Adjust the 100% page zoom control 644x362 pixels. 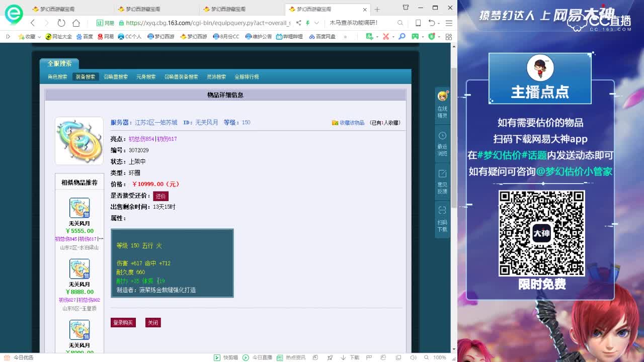click(x=440, y=357)
